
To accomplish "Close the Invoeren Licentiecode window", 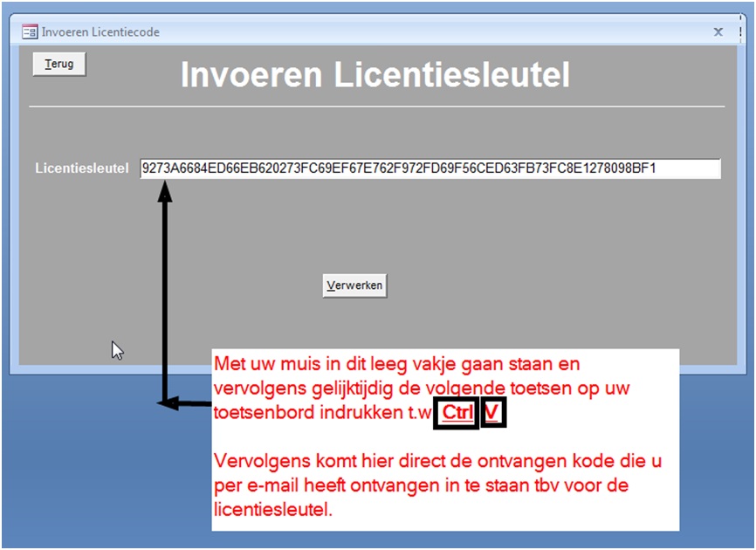I will (718, 31).
